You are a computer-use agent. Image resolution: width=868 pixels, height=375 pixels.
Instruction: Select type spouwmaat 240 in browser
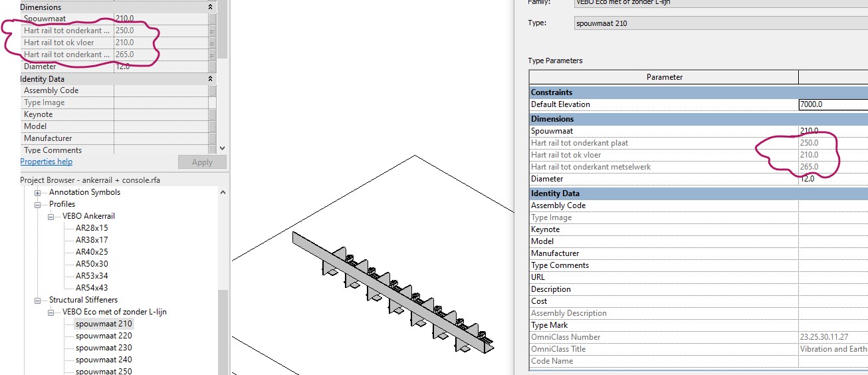coord(104,360)
